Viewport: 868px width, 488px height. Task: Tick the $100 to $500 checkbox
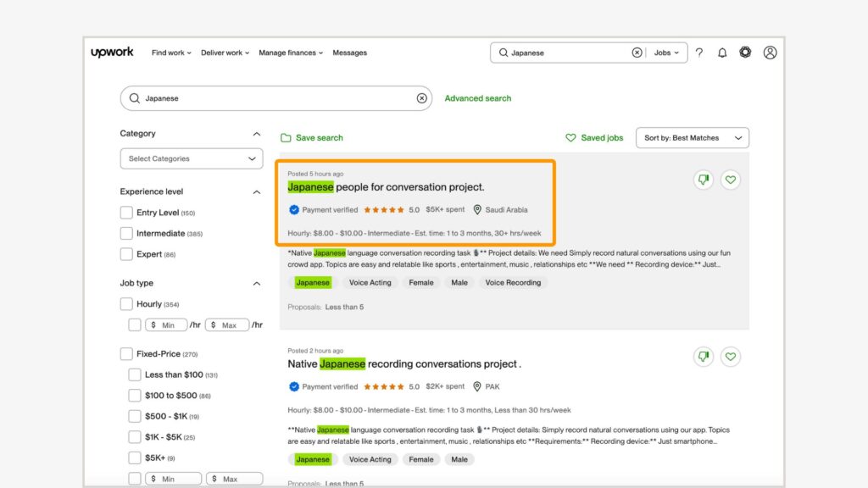coord(135,396)
